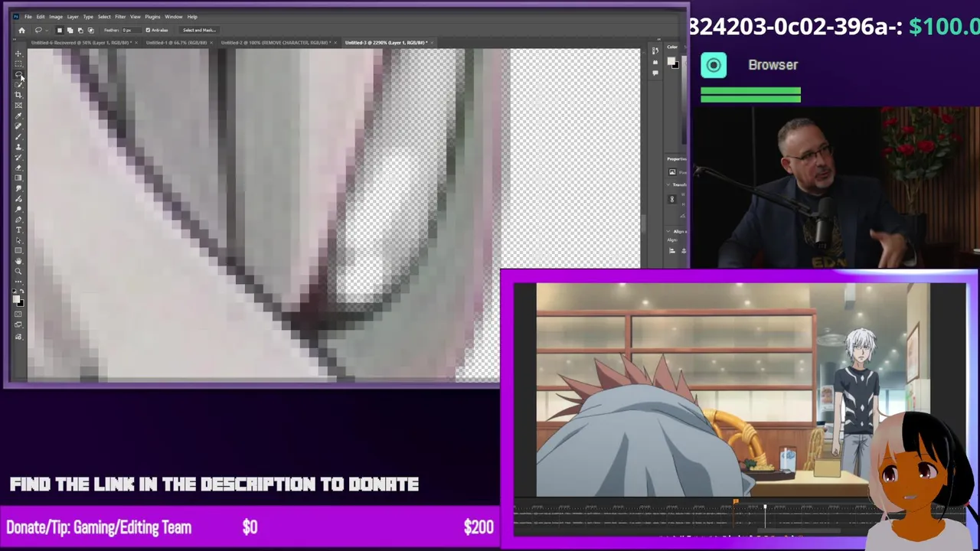Screen dimensions: 980x551
Task: Select the Smudge tool
Action: pos(18,189)
